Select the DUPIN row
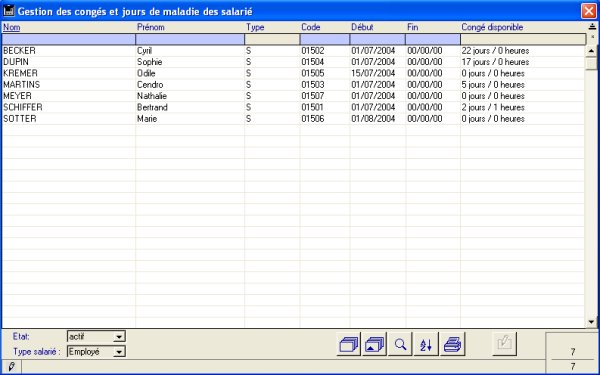600x375 pixels. tap(293, 62)
